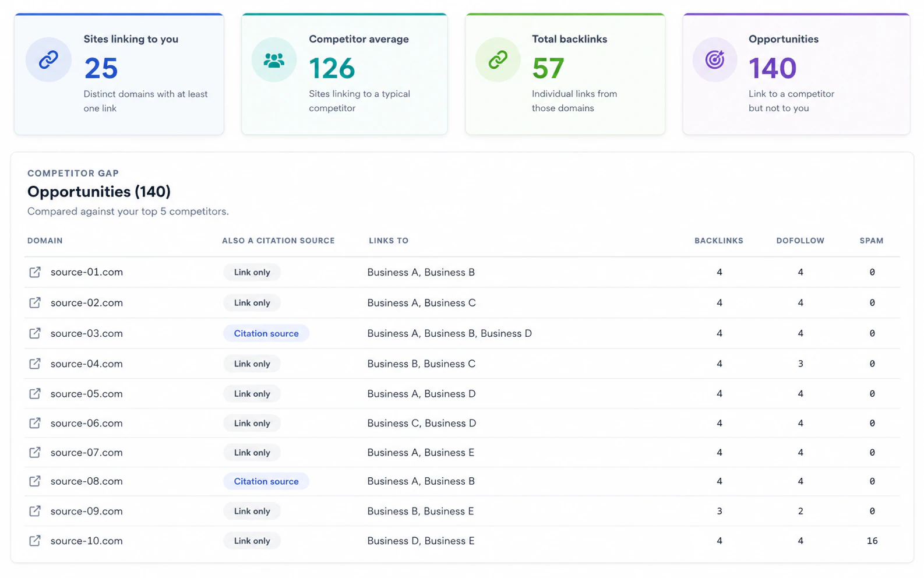Select the source-07.com domain name
Screen dimensions: 924x578
point(87,452)
